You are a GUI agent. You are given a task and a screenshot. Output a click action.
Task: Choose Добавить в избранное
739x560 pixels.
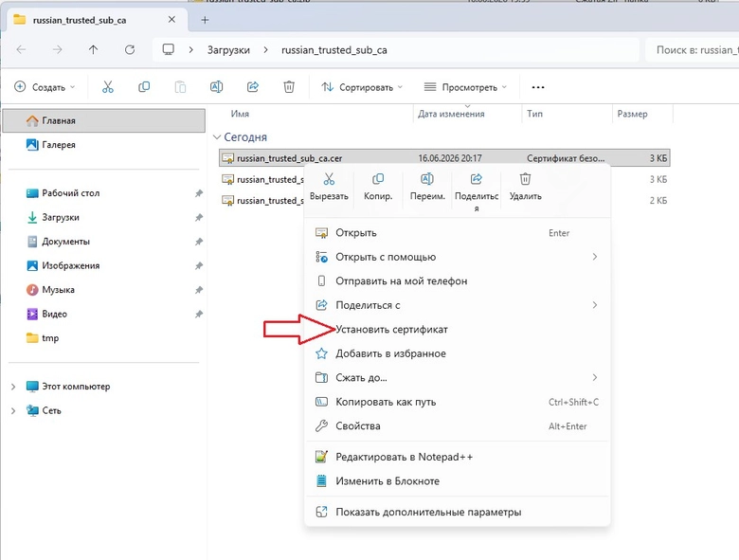click(x=458, y=353)
